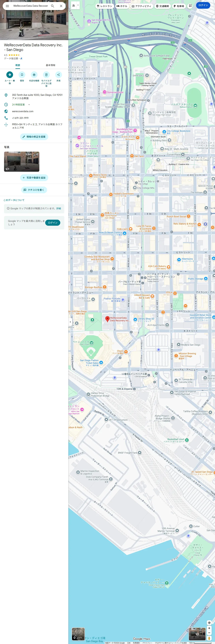The image size is (215, 644).
Task: Select the Albertsons supermarket marker
Action: pyautogui.click(x=179, y=260)
